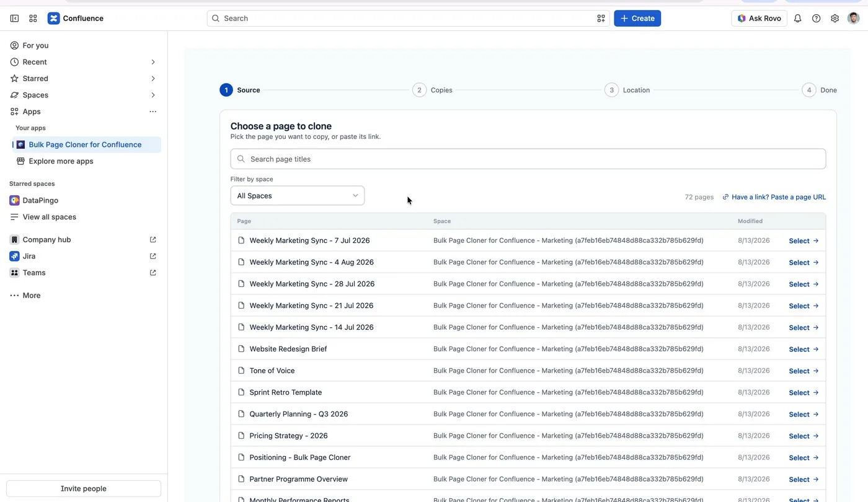Screen dimensions: 868x502
Task: Sort by the Page column header
Action: 244,221
